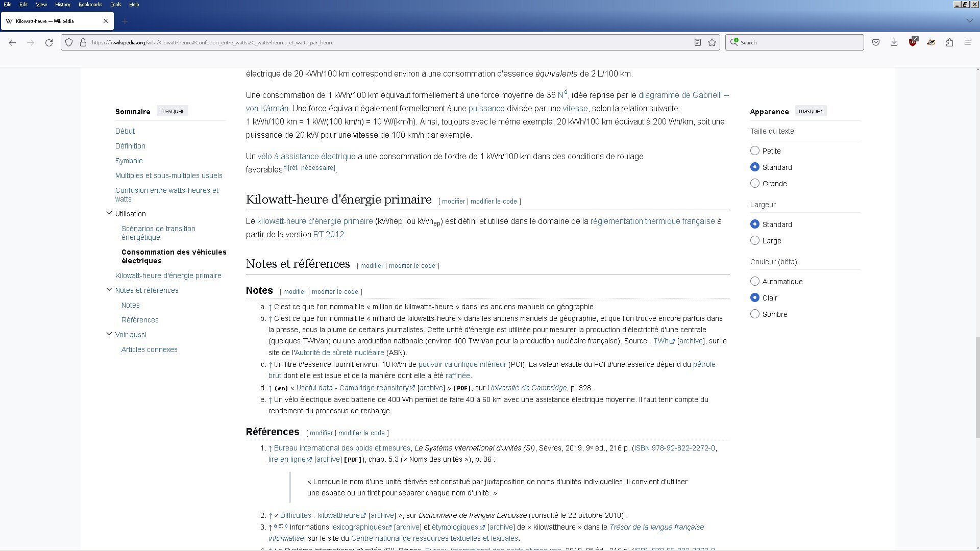Toggle reader view icon in address bar
The width and height of the screenshot is (980, 551).
(x=698, y=42)
